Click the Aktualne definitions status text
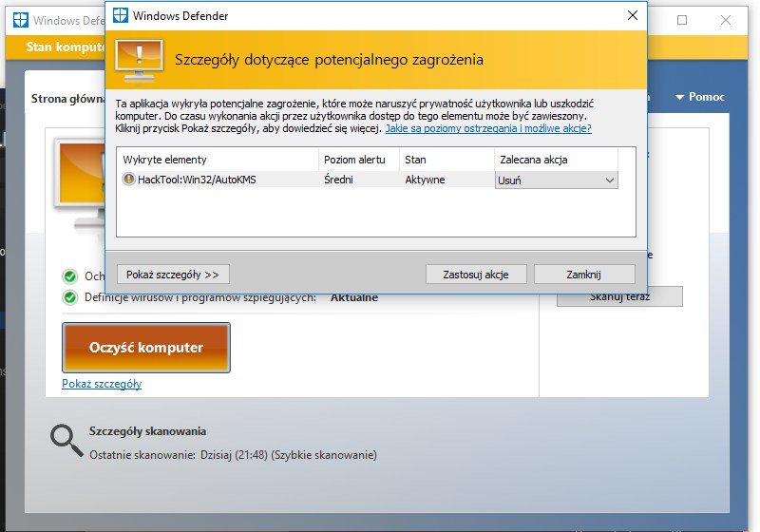The image size is (760, 532). coord(354,297)
